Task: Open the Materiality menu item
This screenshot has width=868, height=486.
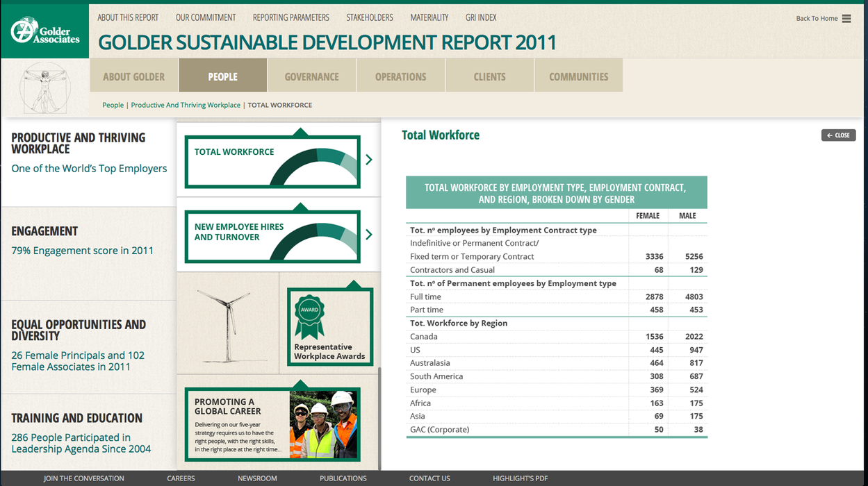Action: tap(429, 17)
